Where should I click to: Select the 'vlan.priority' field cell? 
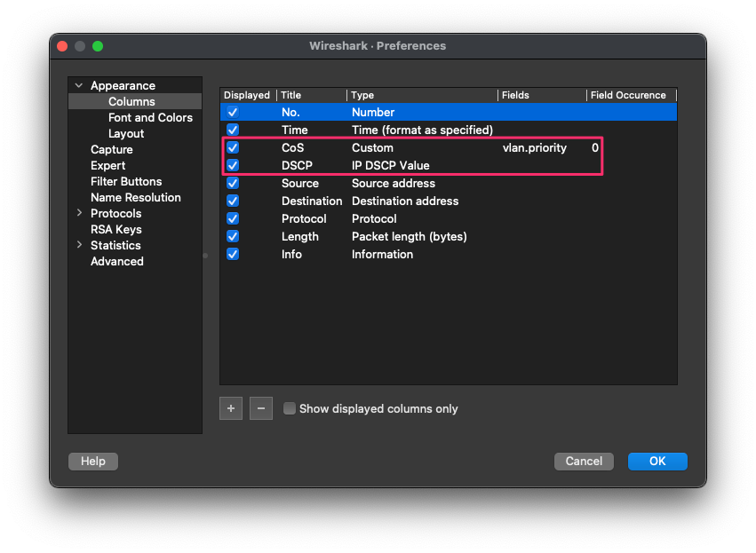[535, 148]
